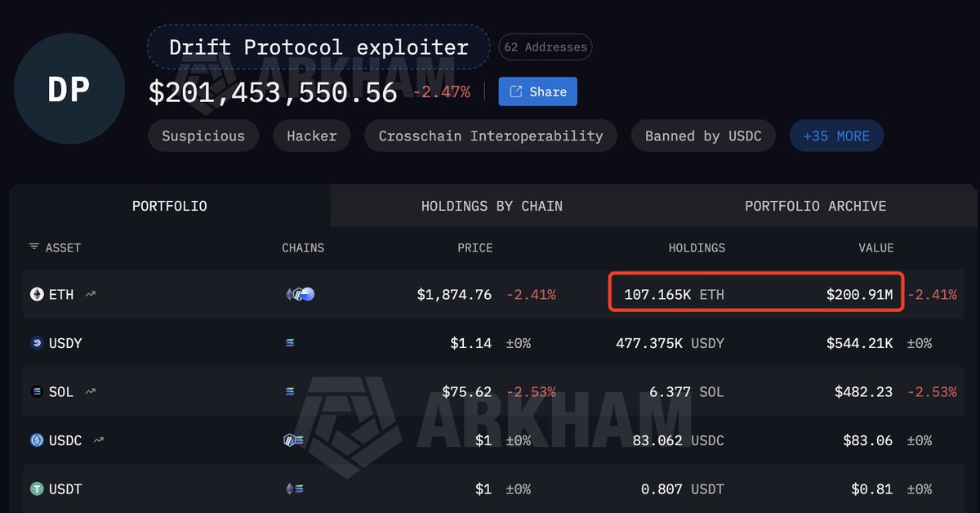Click the SOL token icon
The height and width of the screenshot is (513, 980).
pyautogui.click(x=37, y=392)
